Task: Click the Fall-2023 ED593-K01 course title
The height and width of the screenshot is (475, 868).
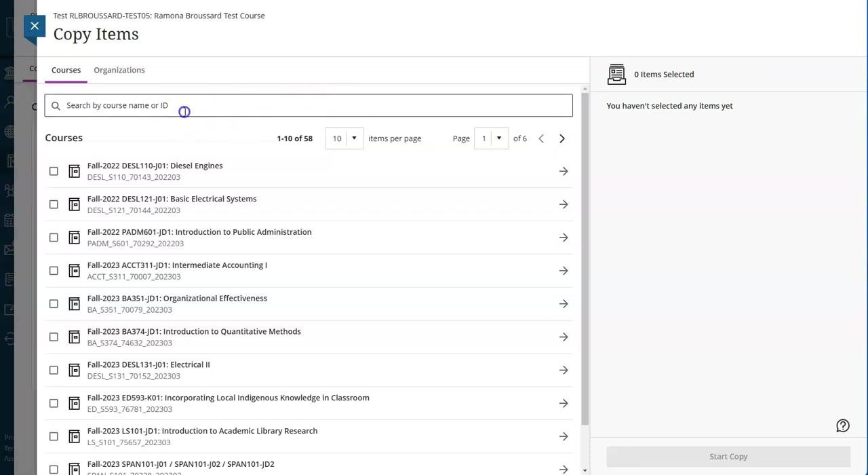Action: [229, 398]
